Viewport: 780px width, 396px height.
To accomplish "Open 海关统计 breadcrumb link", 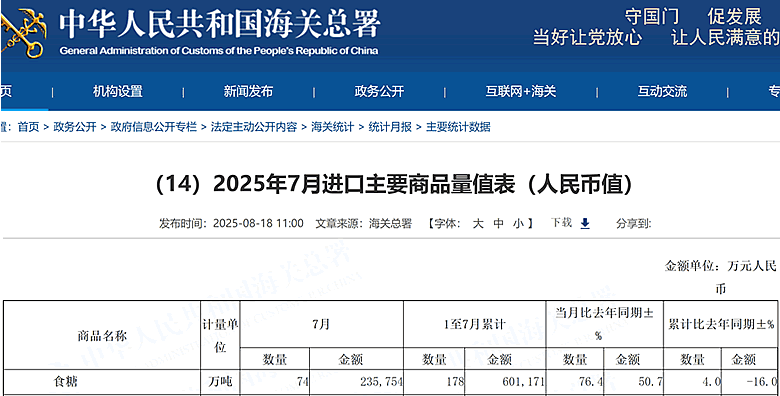I will [x=332, y=127].
